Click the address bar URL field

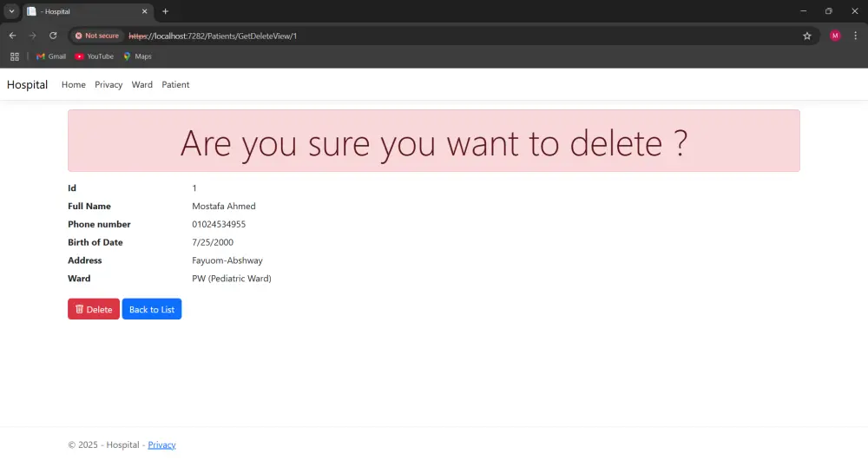tap(443, 36)
